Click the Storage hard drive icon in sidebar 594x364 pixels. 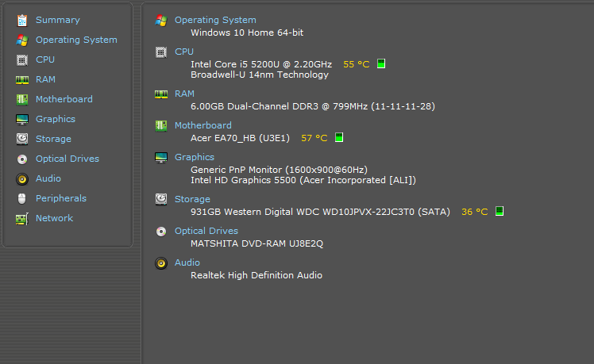(21, 139)
